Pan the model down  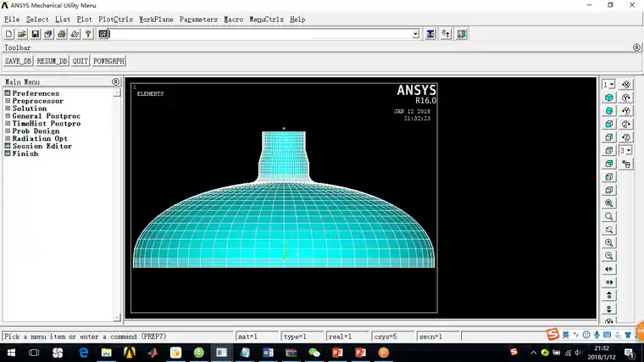point(609,309)
